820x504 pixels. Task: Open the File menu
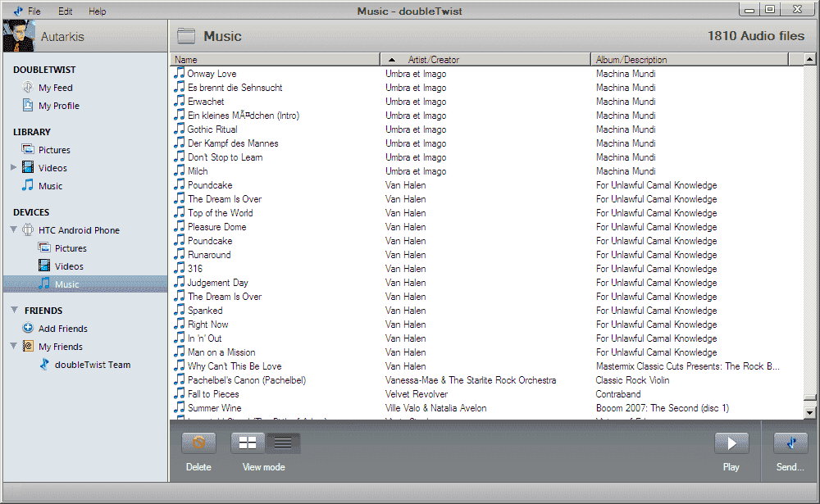point(34,11)
